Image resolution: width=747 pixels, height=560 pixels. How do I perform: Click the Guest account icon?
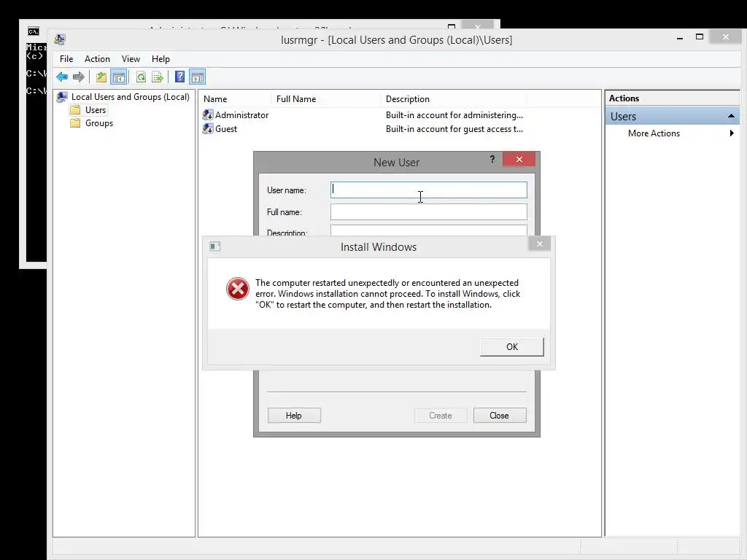(208, 128)
